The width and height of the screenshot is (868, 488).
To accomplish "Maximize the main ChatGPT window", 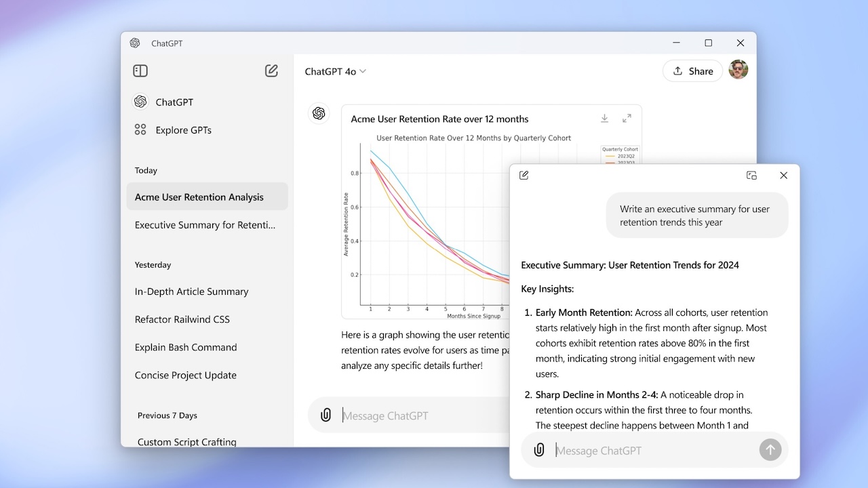I will [x=708, y=43].
